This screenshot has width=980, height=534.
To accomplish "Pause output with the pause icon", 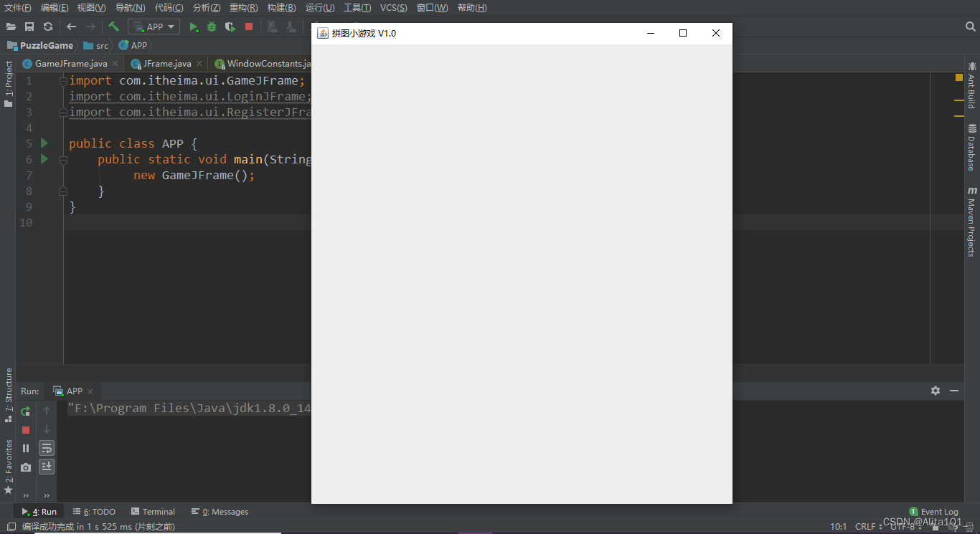I will point(26,448).
